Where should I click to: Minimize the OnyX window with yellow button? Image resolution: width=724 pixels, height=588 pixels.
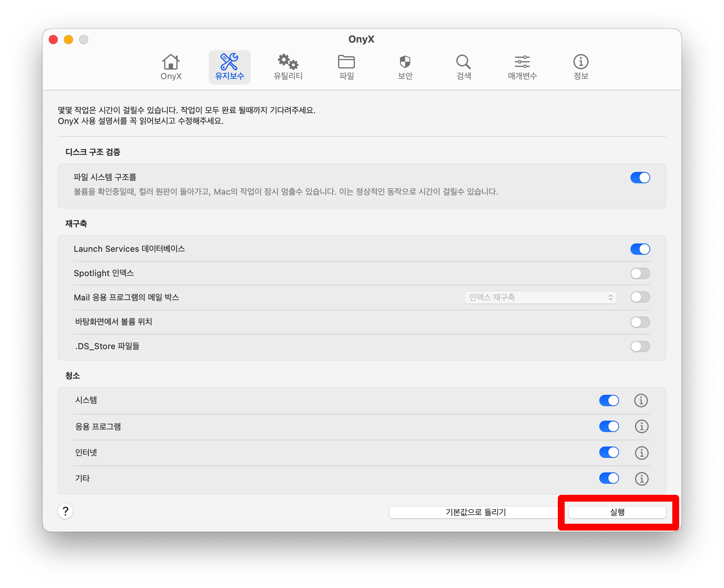[x=68, y=40]
